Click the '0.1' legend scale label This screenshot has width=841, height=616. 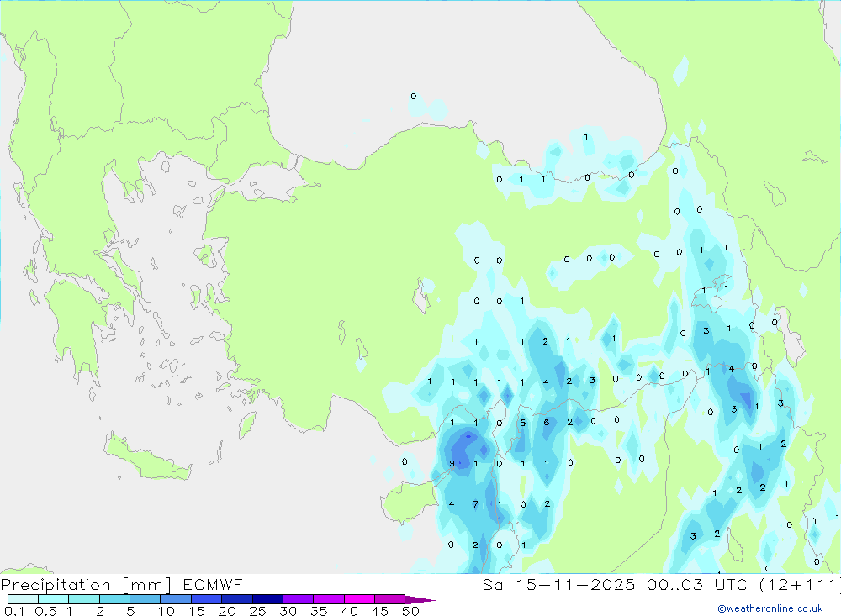click(x=14, y=611)
